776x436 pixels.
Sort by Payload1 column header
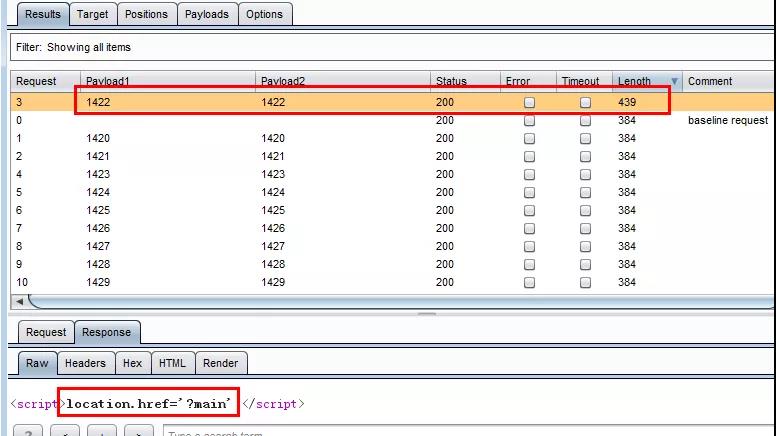(168, 81)
